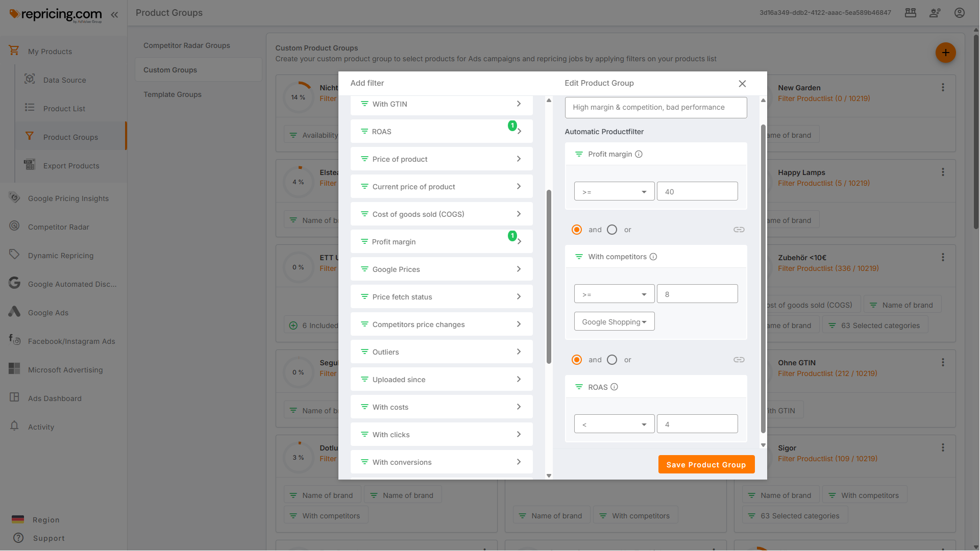980x551 pixels.
Task: Click the Region flag icon
Action: pos(18,519)
